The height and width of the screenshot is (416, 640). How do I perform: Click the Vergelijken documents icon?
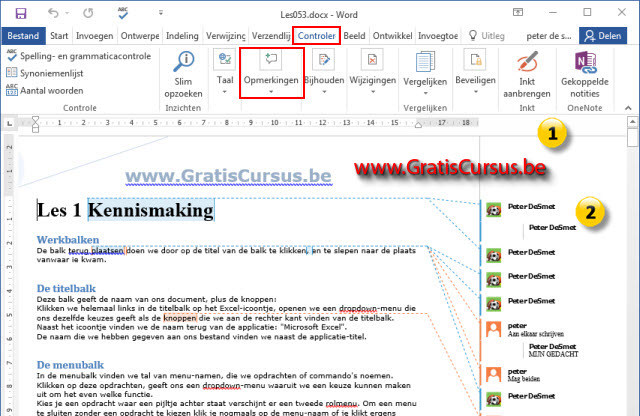coord(425,61)
